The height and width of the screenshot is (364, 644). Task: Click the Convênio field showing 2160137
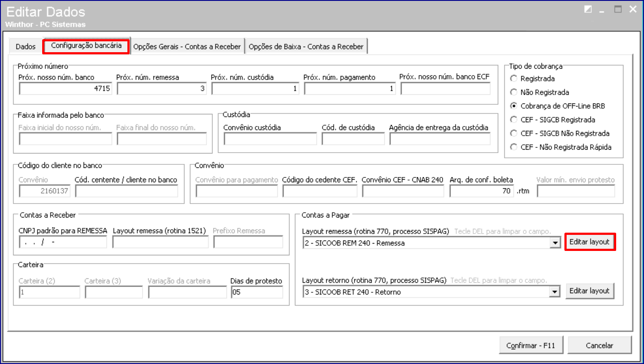[x=44, y=191]
